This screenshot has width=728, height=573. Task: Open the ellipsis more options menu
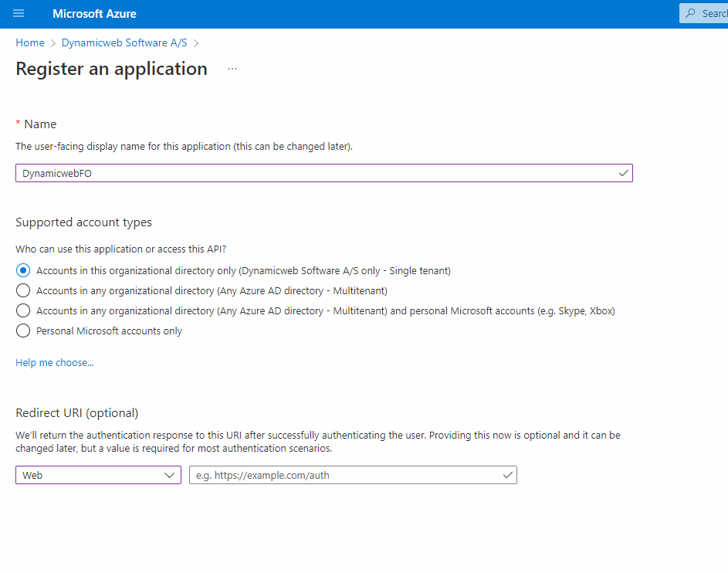232,69
